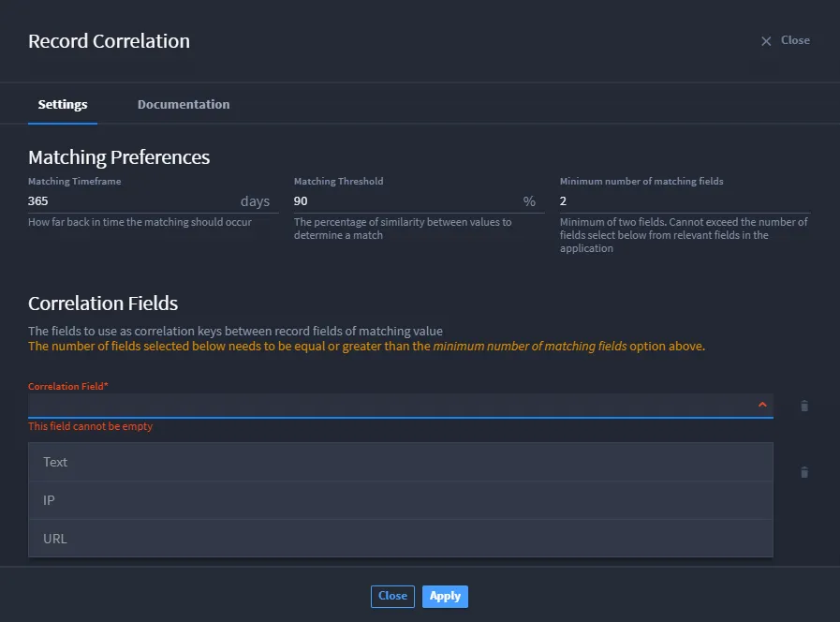
Task: Click the 'Correlation Fields' section heading
Action: (103, 304)
